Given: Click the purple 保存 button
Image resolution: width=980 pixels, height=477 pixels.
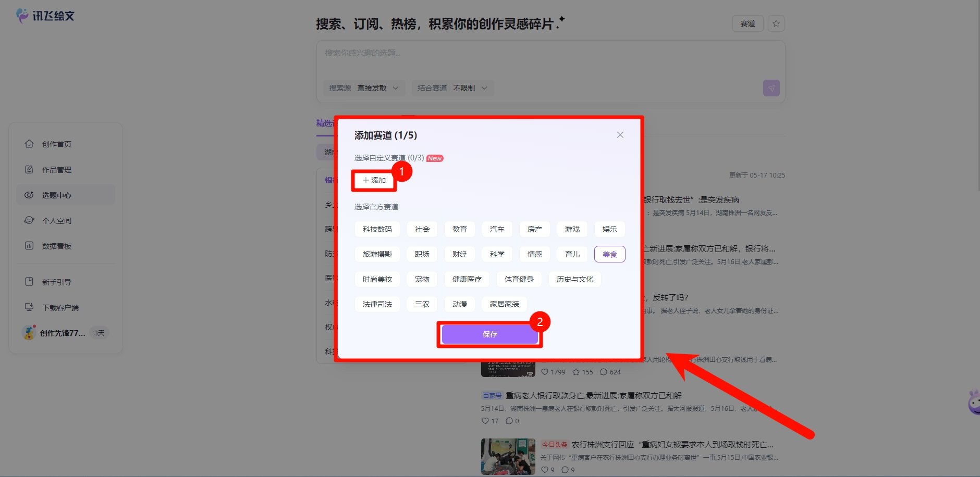Looking at the screenshot, I should 490,334.
